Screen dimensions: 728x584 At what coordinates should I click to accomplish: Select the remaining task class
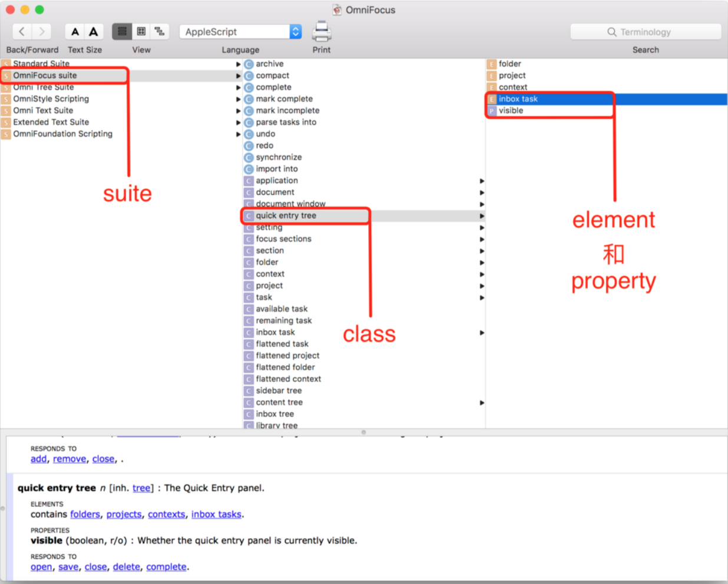[363, 321]
